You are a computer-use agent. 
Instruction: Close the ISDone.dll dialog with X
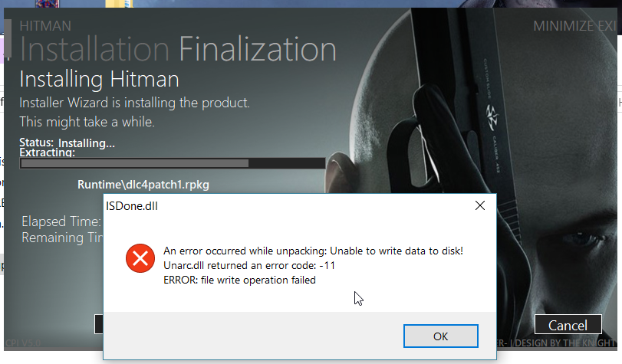480,205
